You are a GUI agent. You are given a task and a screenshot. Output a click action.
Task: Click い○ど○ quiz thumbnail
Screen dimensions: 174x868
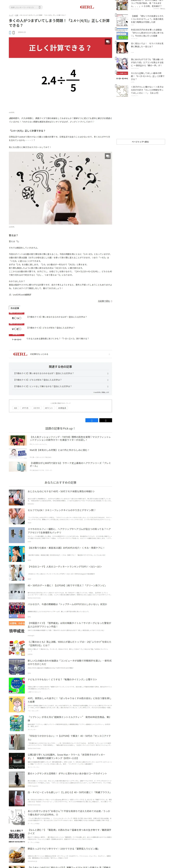pyautogui.click(x=17, y=328)
